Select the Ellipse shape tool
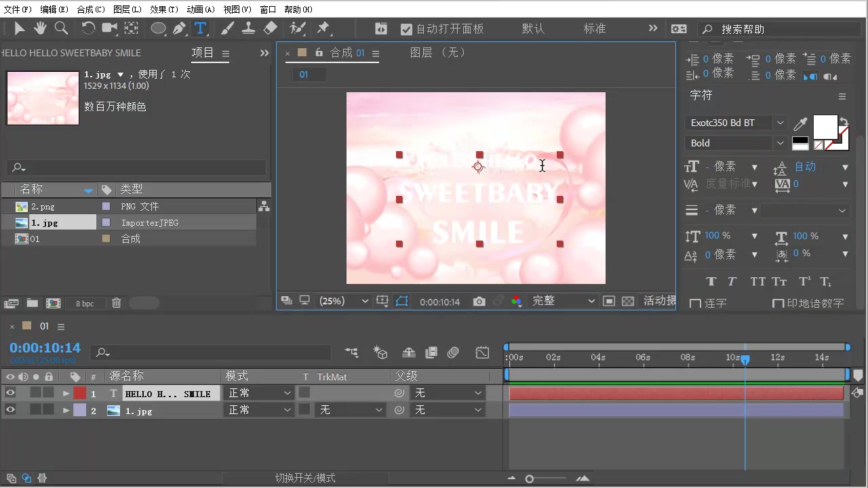 (158, 28)
